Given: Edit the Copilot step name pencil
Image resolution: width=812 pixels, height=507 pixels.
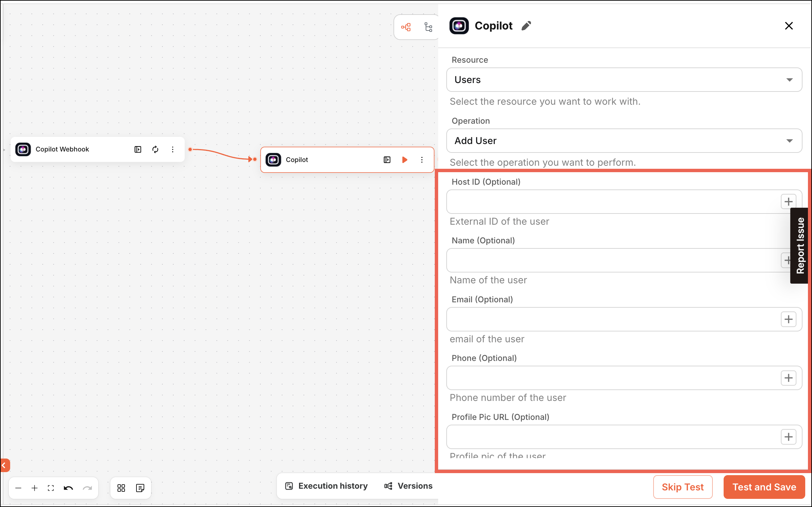Looking at the screenshot, I should 526,26.
